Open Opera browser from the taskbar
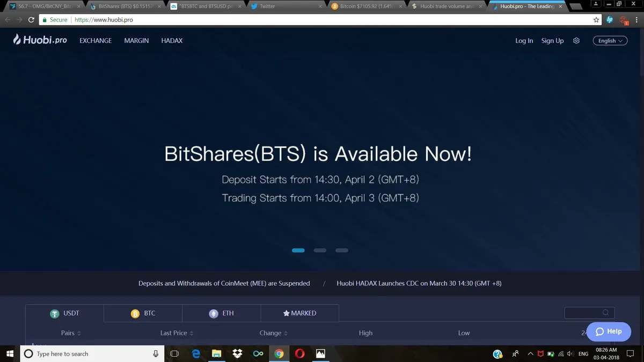The width and height of the screenshot is (644, 362). [x=299, y=354]
